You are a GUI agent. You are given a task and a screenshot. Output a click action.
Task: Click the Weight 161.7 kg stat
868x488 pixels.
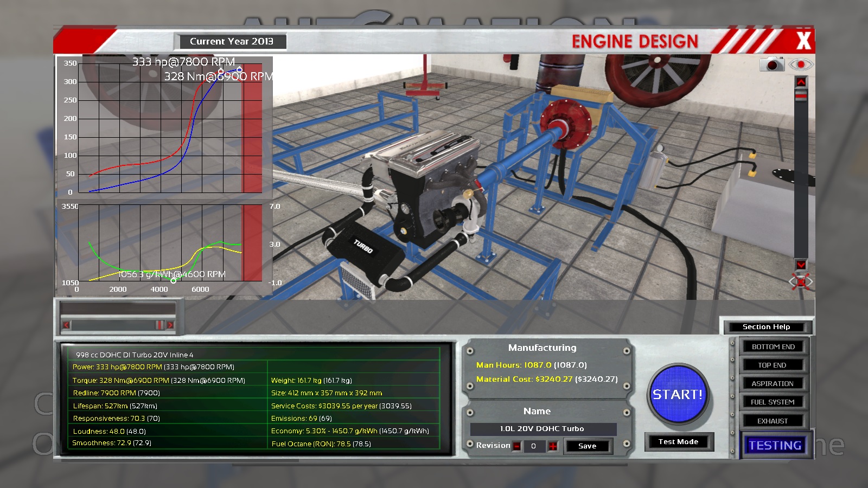click(312, 381)
